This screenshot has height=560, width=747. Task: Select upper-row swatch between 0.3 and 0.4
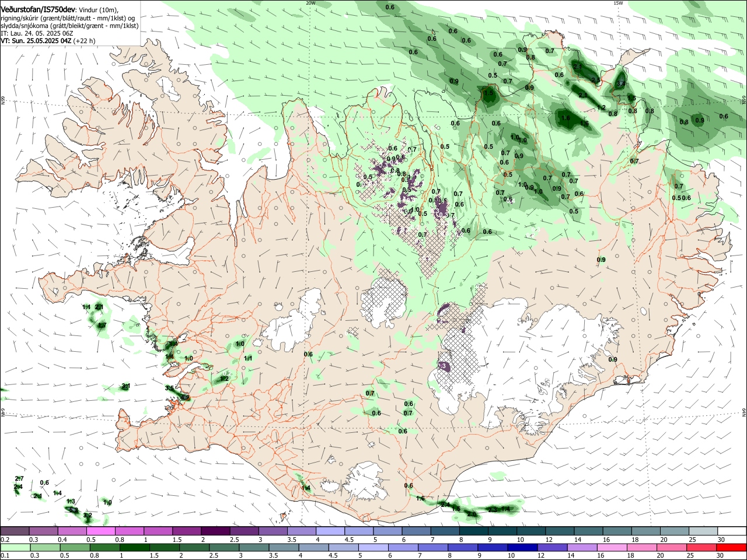[x=43, y=531]
